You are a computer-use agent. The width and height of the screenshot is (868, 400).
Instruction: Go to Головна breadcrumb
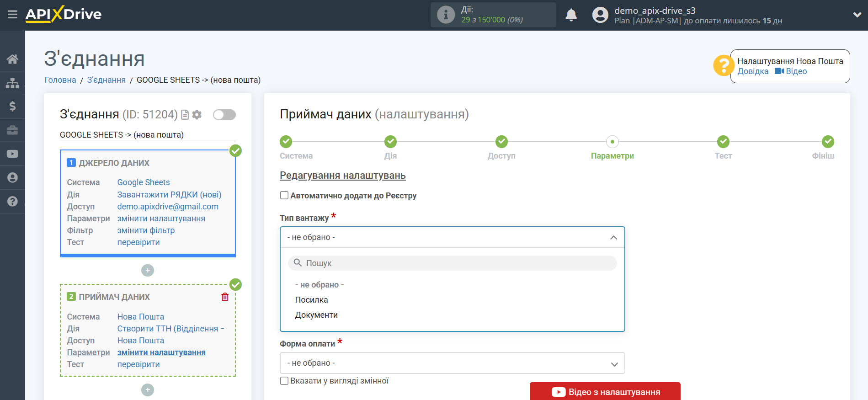[60, 80]
